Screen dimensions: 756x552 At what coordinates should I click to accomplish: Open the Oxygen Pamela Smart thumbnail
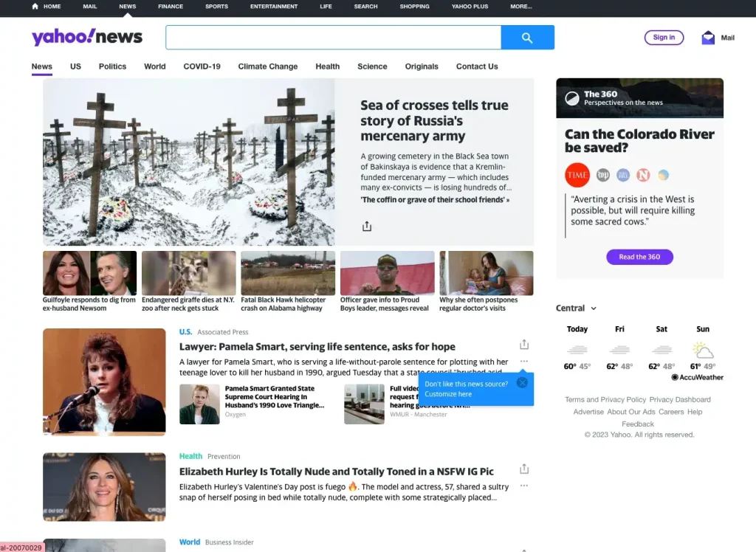(x=199, y=404)
